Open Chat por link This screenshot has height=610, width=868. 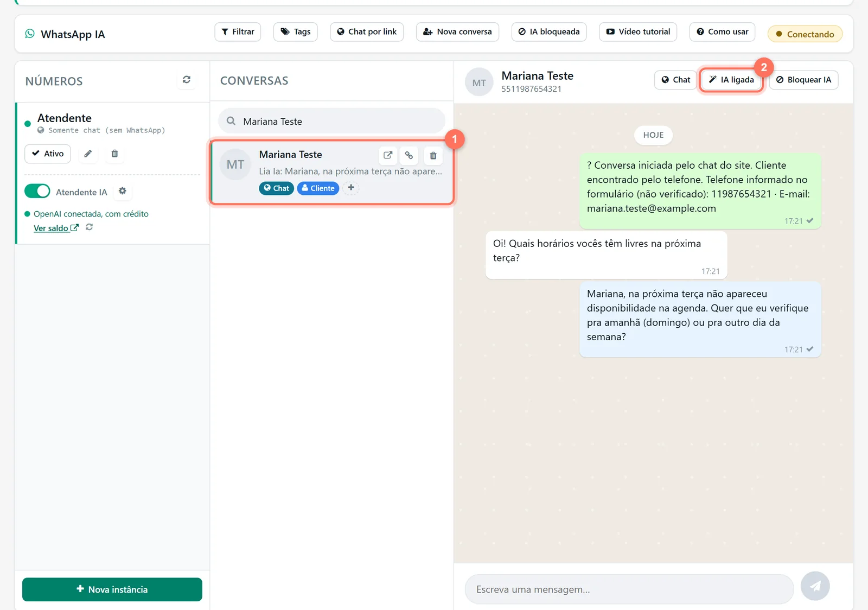click(367, 32)
